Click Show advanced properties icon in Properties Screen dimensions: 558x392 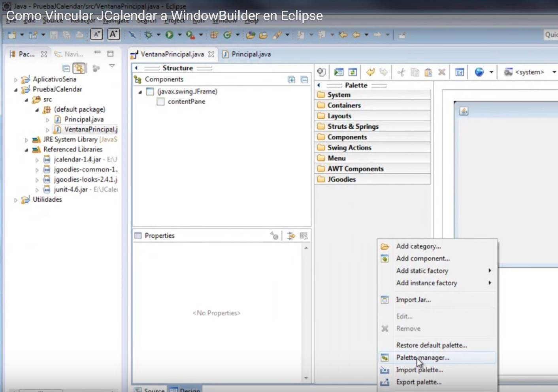coord(291,236)
